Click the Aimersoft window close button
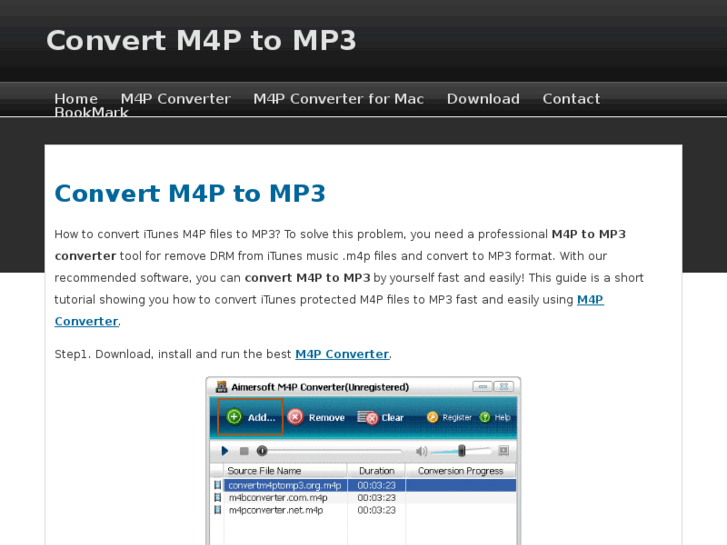This screenshot has height=545, width=727. click(504, 386)
